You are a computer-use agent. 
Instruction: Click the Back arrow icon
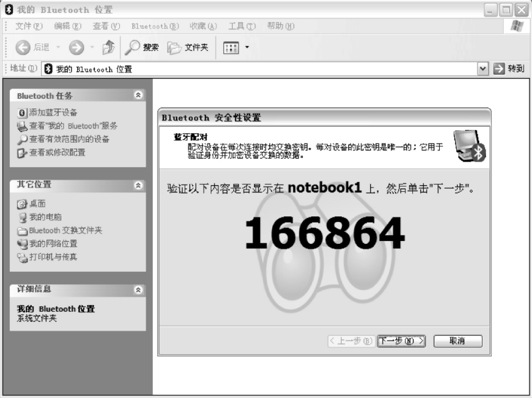pyautogui.click(x=23, y=47)
